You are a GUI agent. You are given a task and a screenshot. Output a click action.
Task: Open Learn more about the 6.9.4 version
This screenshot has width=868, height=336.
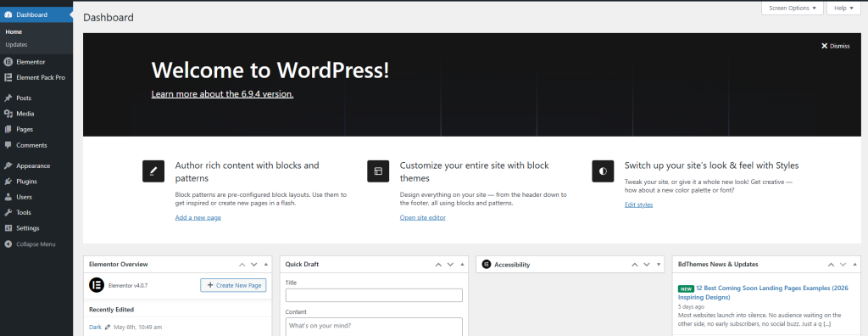coord(223,93)
